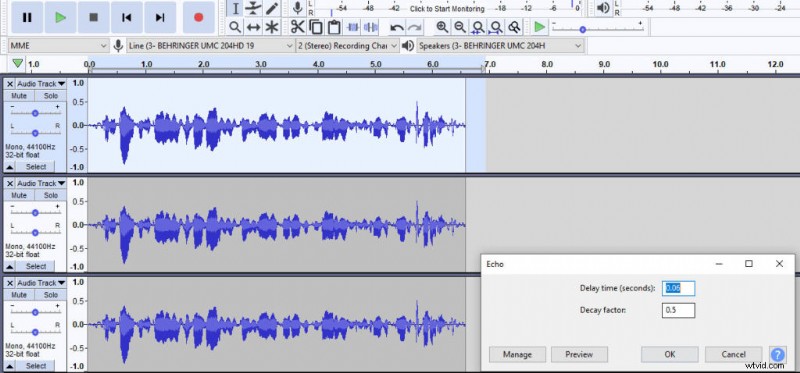This screenshot has width=800, height=373.
Task: Select the I-beam Selection tool
Action: click(x=235, y=8)
